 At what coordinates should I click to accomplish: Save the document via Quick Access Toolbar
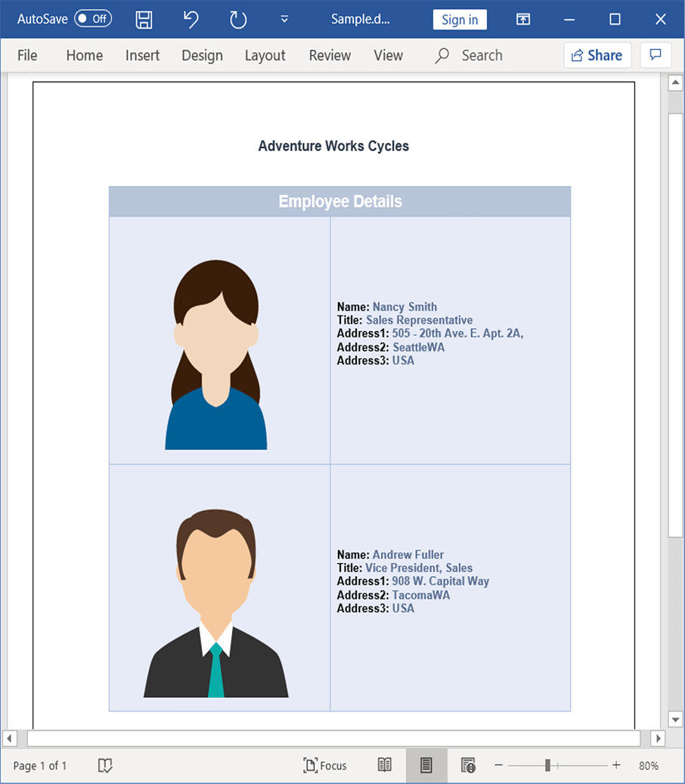pyautogui.click(x=144, y=20)
